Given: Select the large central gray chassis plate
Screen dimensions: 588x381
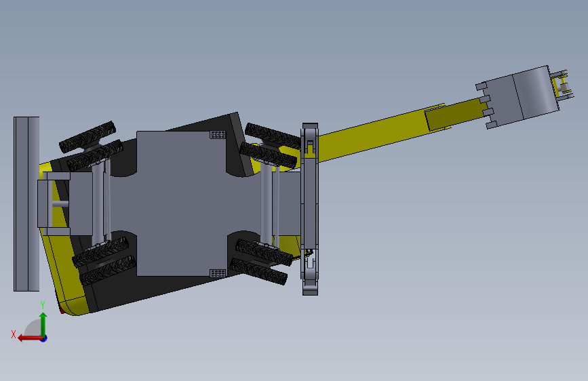Looking at the screenshot, I should [x=181, y=203].
